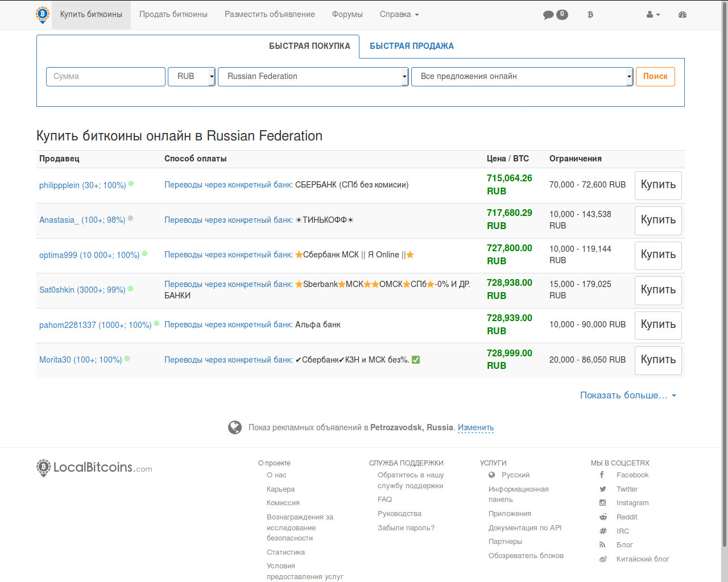Screen dimensions: 728x582
Task: Open Разместить объявление in navbar
Action: 270,15
